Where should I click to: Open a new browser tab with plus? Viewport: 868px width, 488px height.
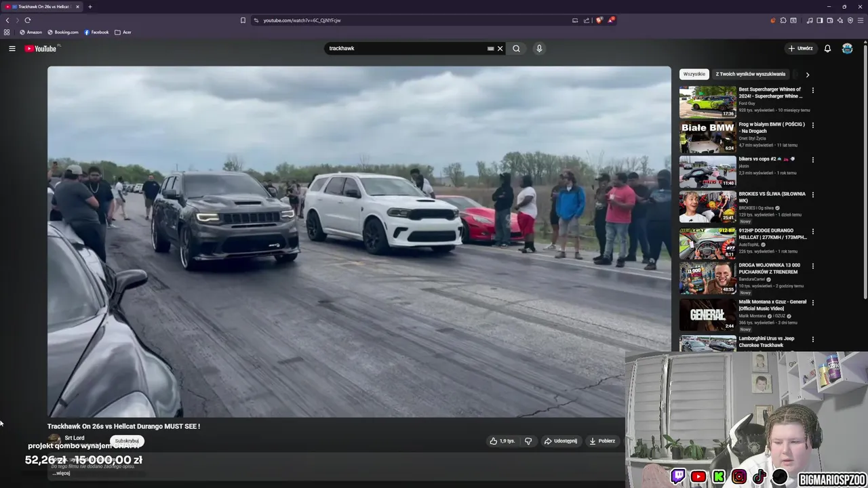point(90,7)
